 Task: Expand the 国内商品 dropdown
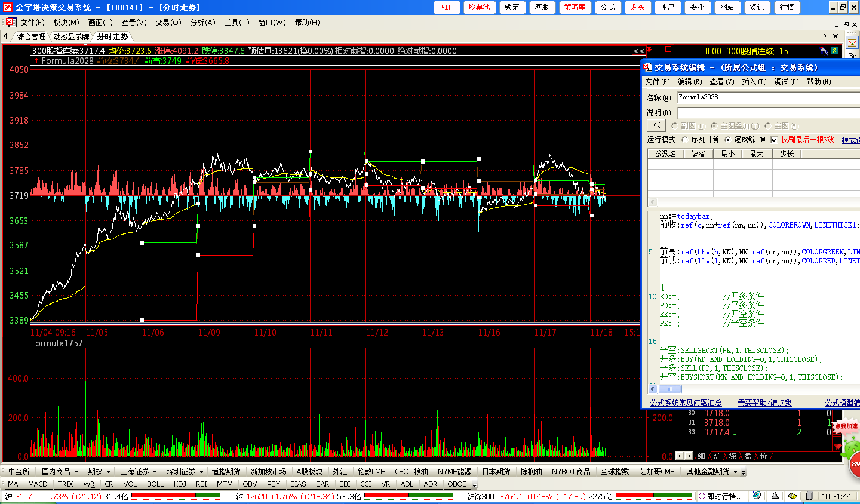(x=76, y=472)
